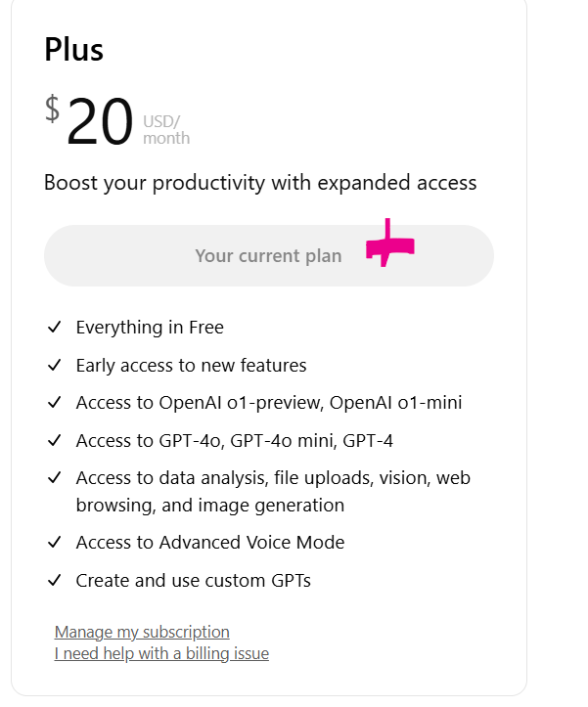Click the USD/month billing label
This screenshot has width=588, height=707.
pos(166,130)
